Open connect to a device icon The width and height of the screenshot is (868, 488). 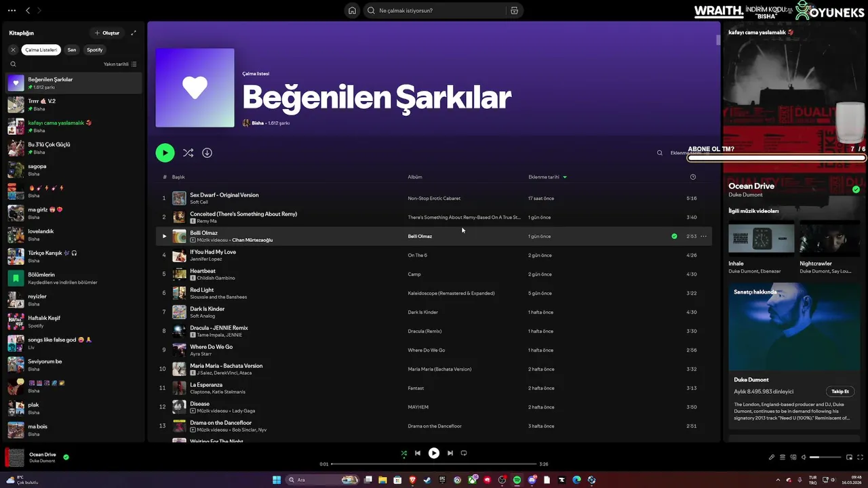coord(793,457)
